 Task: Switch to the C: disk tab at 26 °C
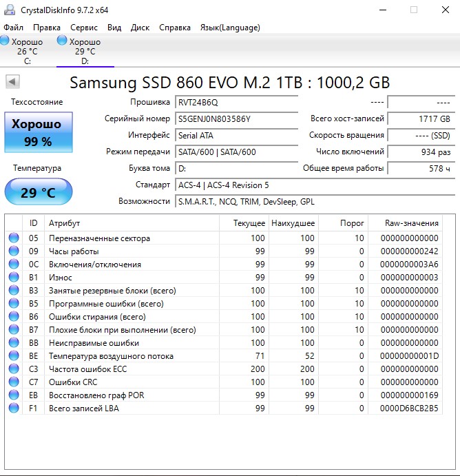(x=28, y=51)
